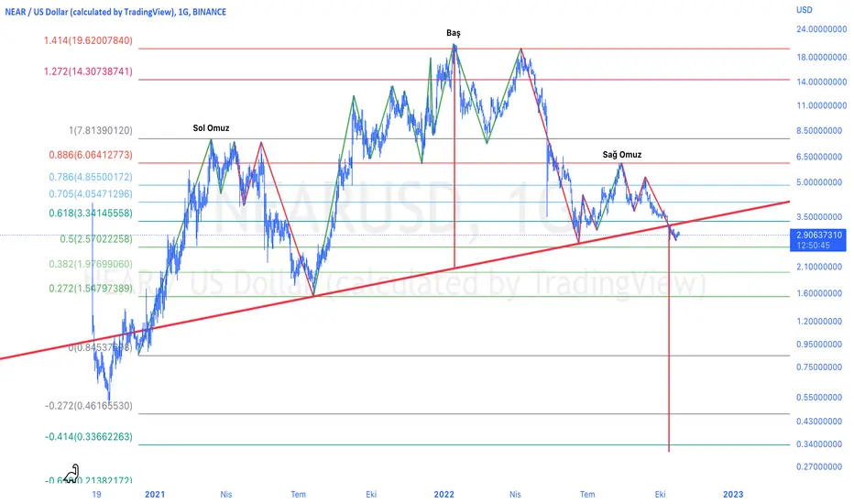Select the 0.272(1.54797389) Fibonacci label
Screen dimensions: 854x504
click(91, 289)
